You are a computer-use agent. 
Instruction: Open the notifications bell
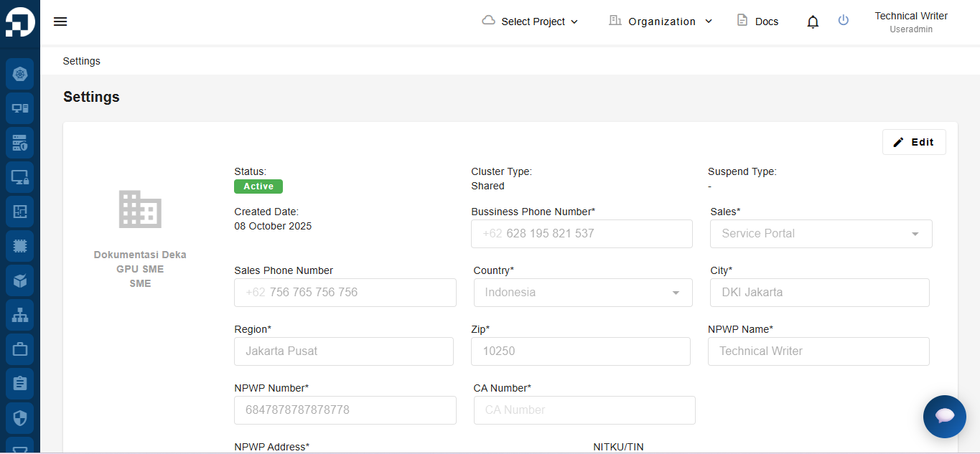(x=813, y=22)
